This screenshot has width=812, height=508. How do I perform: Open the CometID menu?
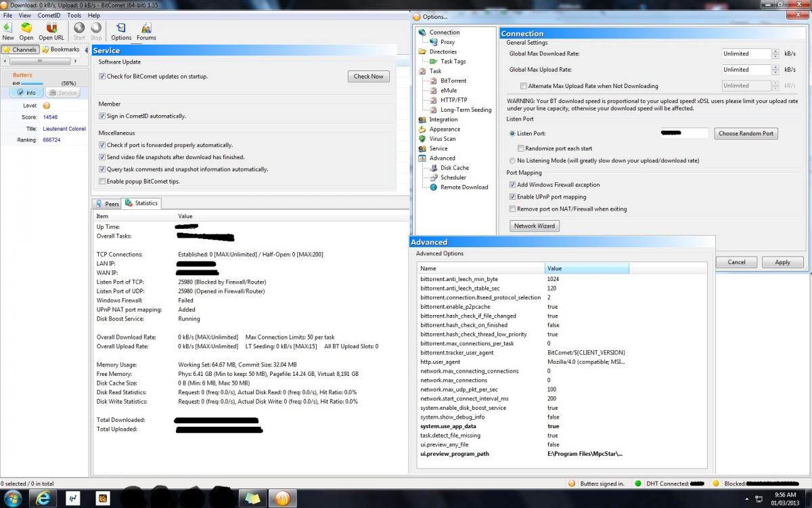click(x=48, y=15)
